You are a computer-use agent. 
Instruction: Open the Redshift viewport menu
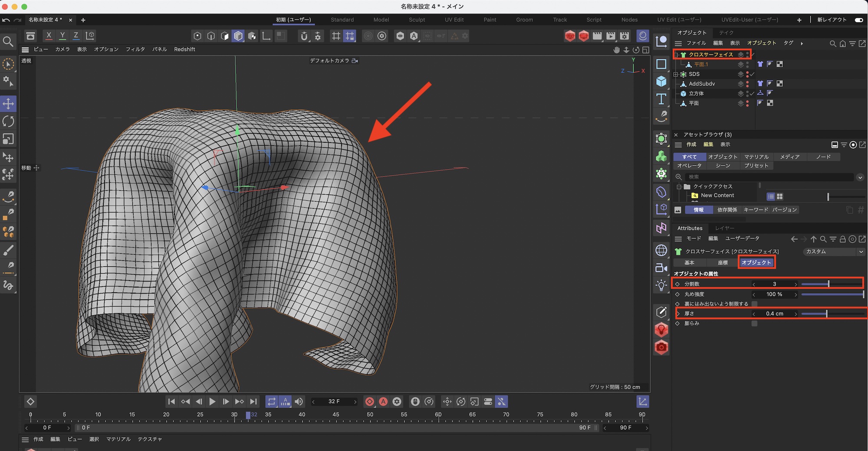click(x=184, y=49)
